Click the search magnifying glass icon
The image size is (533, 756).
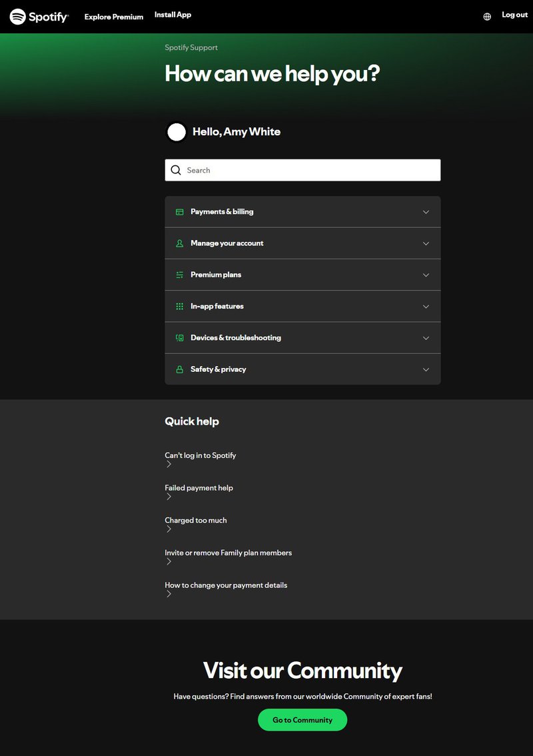click(176, 170)
